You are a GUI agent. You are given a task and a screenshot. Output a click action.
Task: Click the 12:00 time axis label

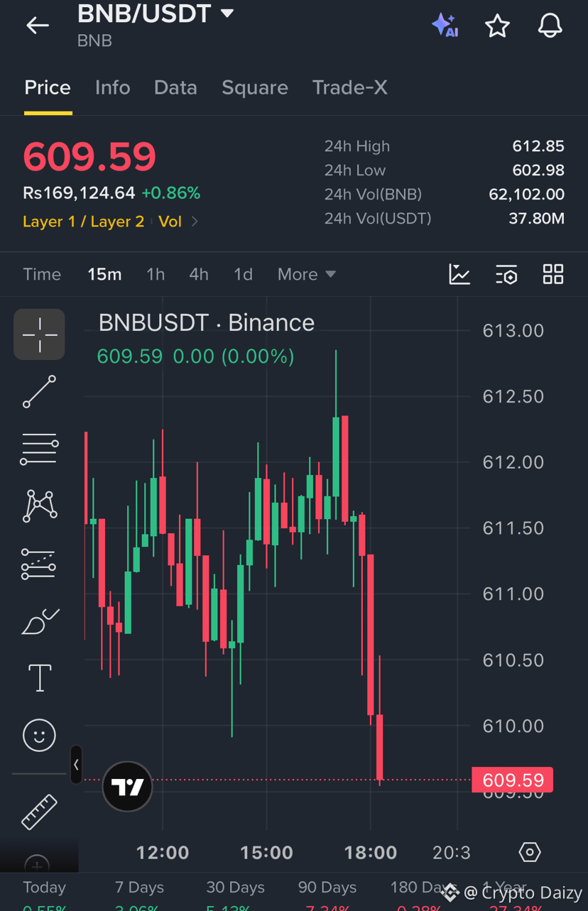(x=163, y=853)
